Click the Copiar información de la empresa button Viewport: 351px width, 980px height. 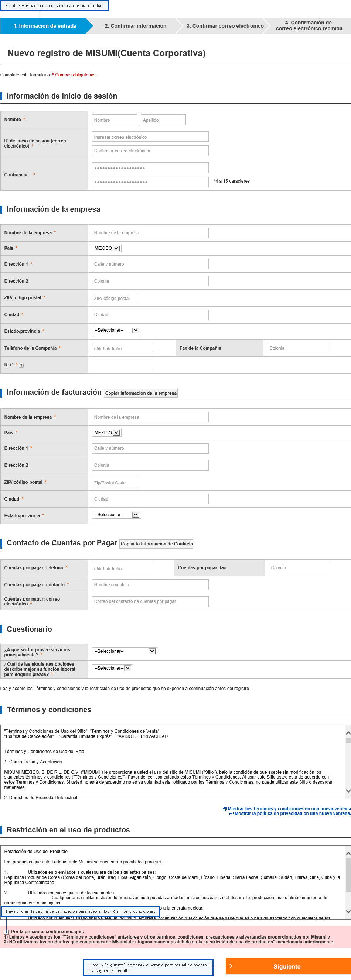click(141, 393)
